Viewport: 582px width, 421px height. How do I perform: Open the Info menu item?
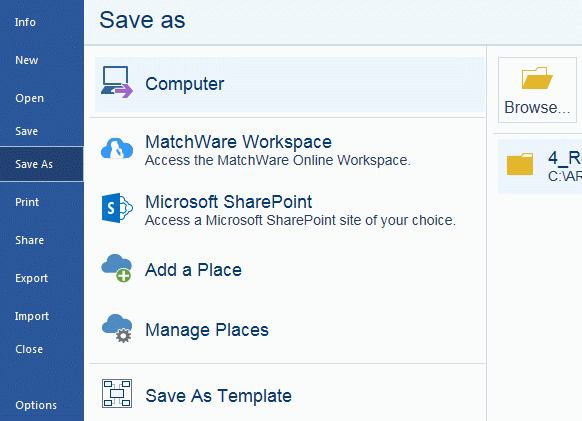(25, 22)
